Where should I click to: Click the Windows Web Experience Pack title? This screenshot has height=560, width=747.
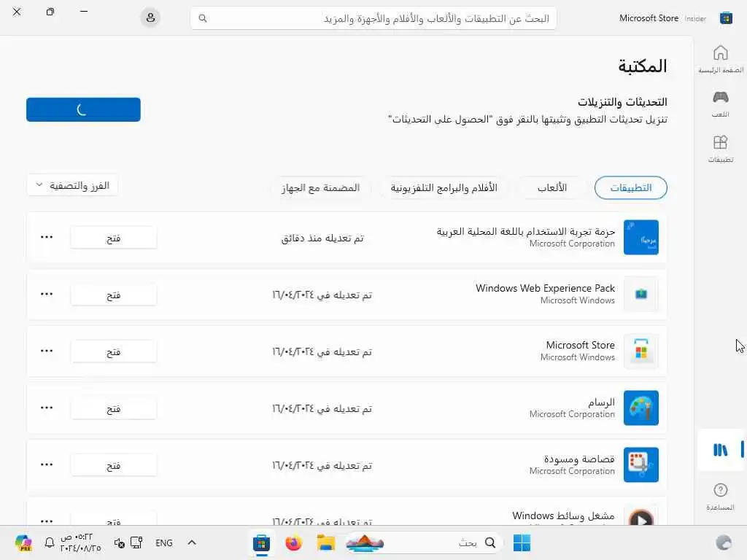545,288
